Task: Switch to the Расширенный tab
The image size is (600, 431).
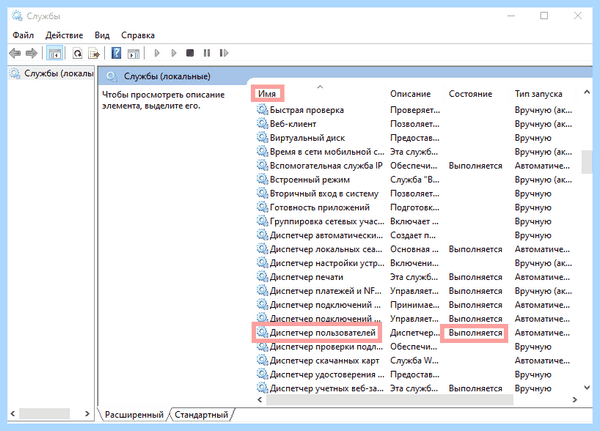Action: (134, 415)
